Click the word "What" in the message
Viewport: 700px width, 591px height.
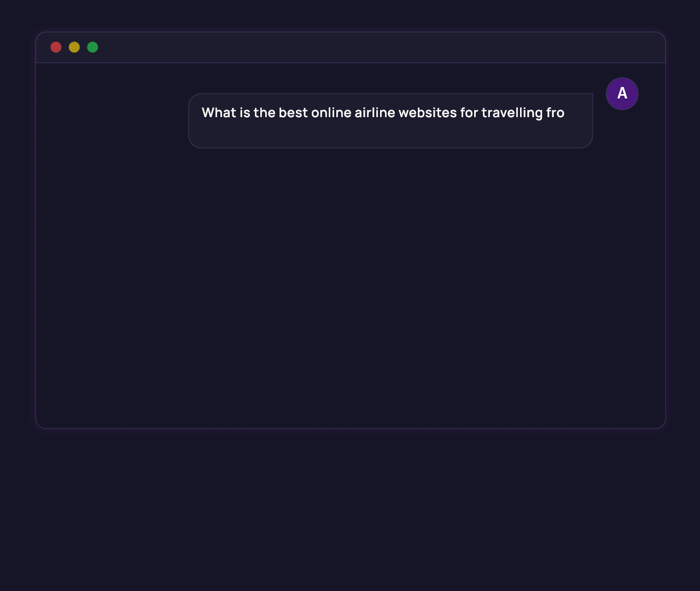coord(219,113)
